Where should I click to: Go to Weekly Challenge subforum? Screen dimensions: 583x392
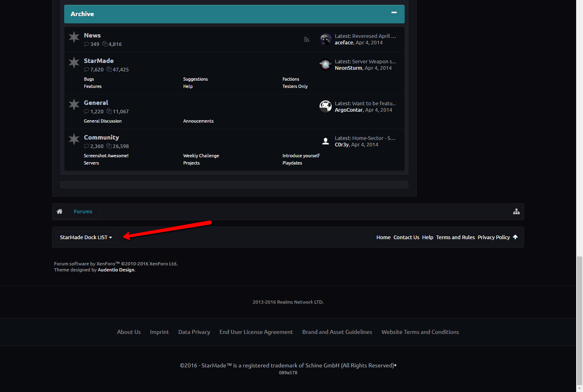(201, 156)
